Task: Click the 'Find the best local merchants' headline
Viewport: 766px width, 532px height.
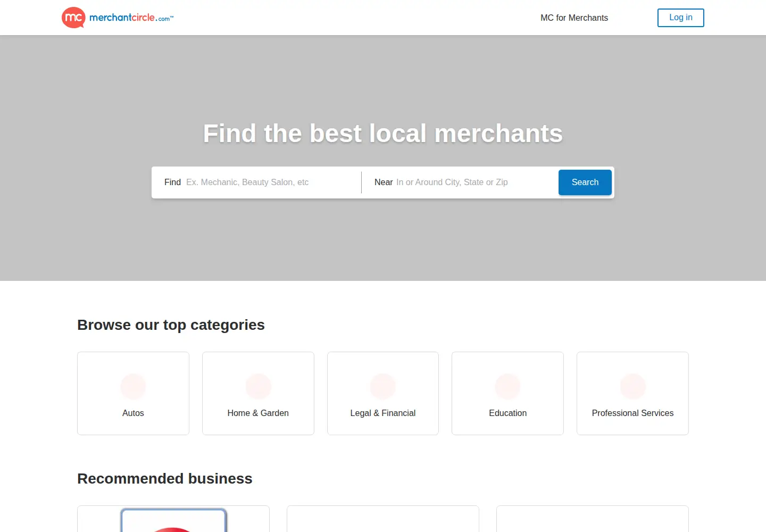Action: tap(383, 133)
